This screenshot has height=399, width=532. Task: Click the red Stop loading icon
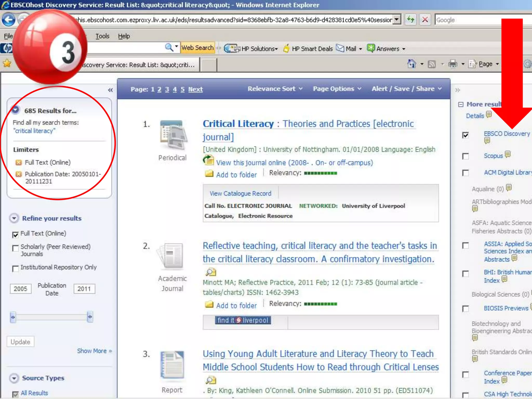point(425,19)
